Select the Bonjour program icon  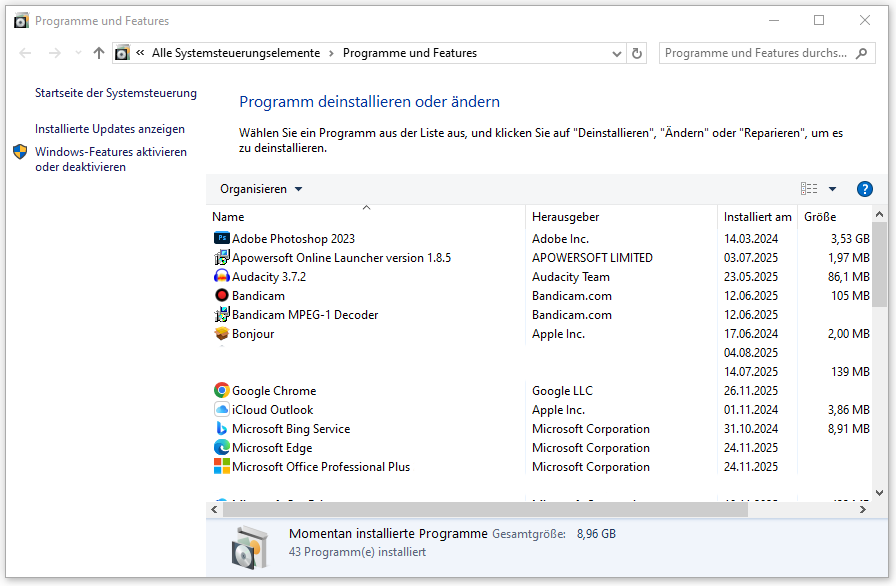(x=221, y=333)
